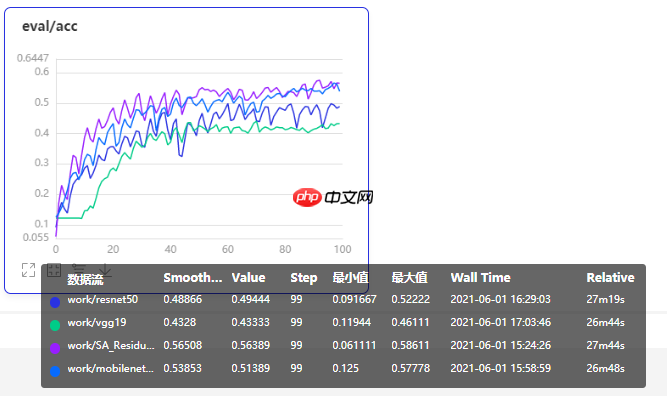Toggle the Y-axis list icon under the chart

click(79, 270)
